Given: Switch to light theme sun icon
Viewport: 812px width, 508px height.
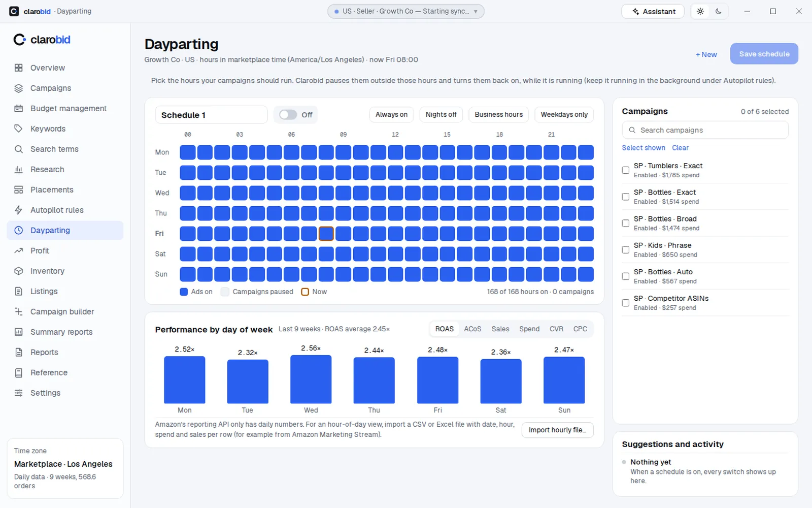Looking at the screenshot, I should (x=700, y=11).
